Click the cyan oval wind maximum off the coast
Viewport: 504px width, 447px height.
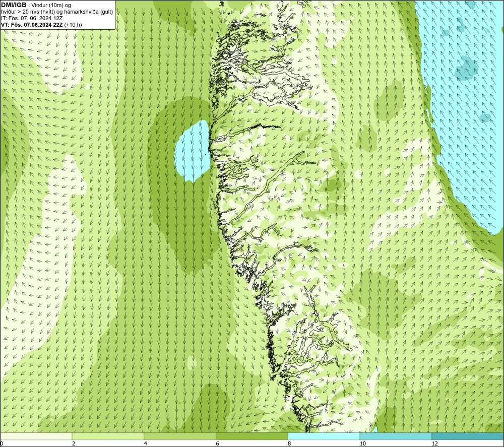coord(192,151)
